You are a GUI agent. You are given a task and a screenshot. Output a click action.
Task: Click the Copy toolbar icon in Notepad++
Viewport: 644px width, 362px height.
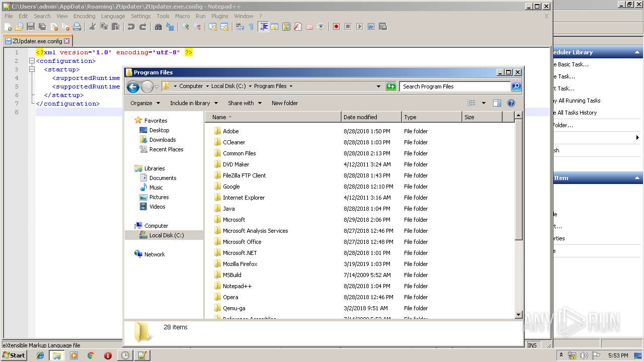[104, 27]
